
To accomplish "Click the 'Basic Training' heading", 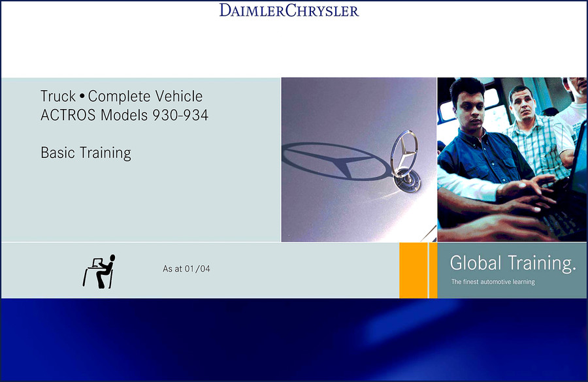I will pyautogui.click(x=86, y=153).
